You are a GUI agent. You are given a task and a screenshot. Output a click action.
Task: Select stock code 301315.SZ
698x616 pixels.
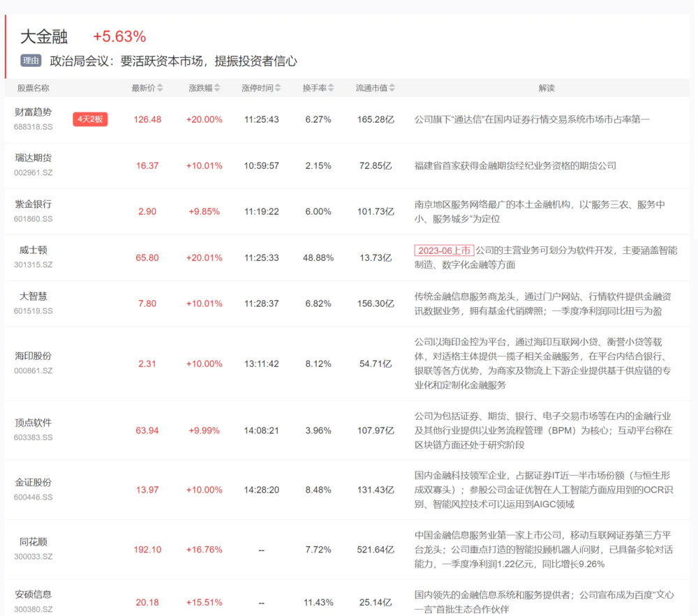pos(33,264)
